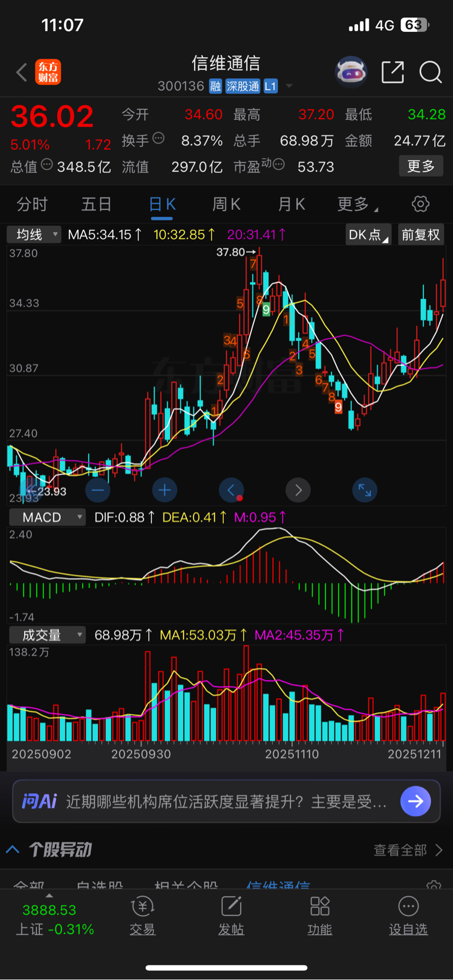This screenshot has width=453, height=980.
Task: Collapse the 个股异动 section chevron
Action: tap(13, 849)
